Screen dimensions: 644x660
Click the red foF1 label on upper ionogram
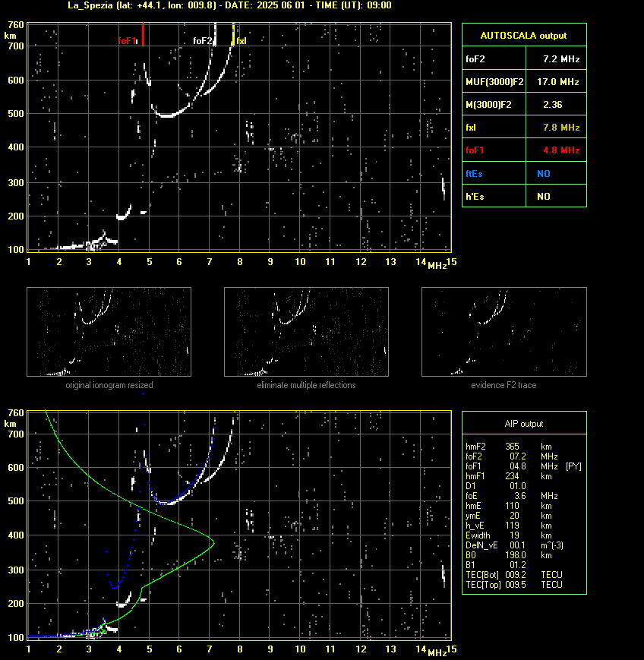tap(127, 41)
